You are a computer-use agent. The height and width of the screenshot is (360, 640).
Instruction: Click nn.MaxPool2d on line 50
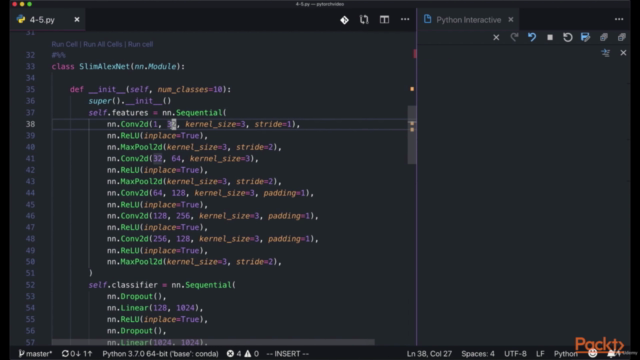pos(135,262)
